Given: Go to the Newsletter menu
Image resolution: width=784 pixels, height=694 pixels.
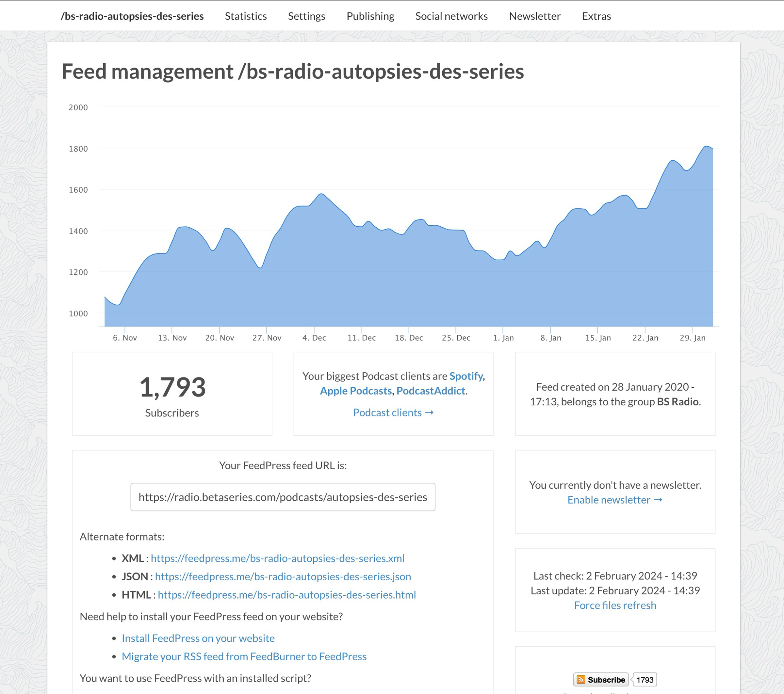Looking at the screenshot, I should 534,16.
